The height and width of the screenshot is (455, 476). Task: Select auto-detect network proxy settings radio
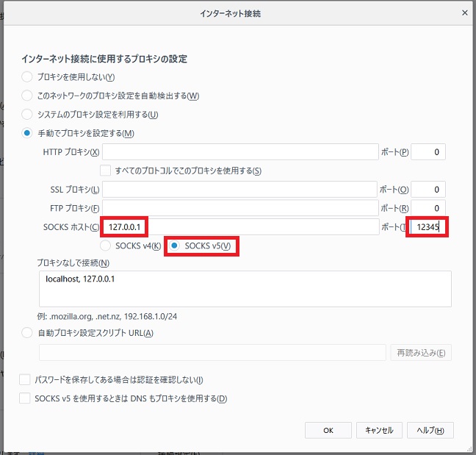(27, 96)
